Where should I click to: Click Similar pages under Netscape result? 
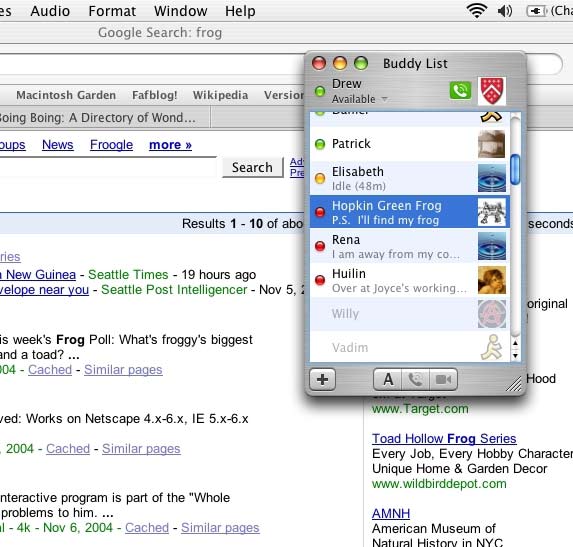tap(141, 449)
